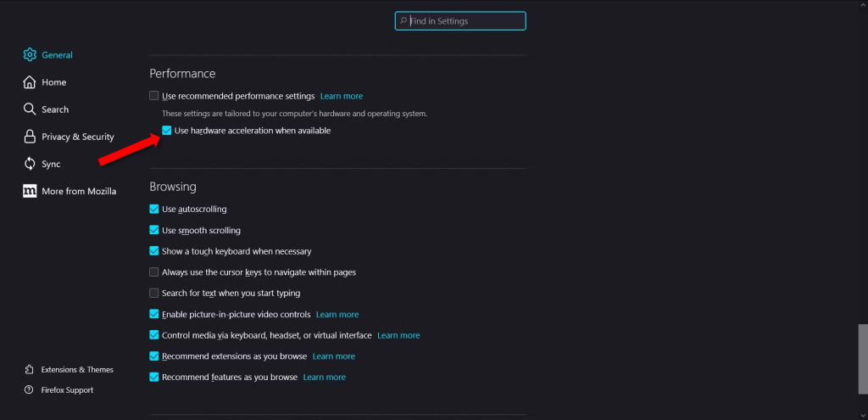Uncheck Use hardware acceleration when available
The image size is (868, 420).
pos(167,131)
